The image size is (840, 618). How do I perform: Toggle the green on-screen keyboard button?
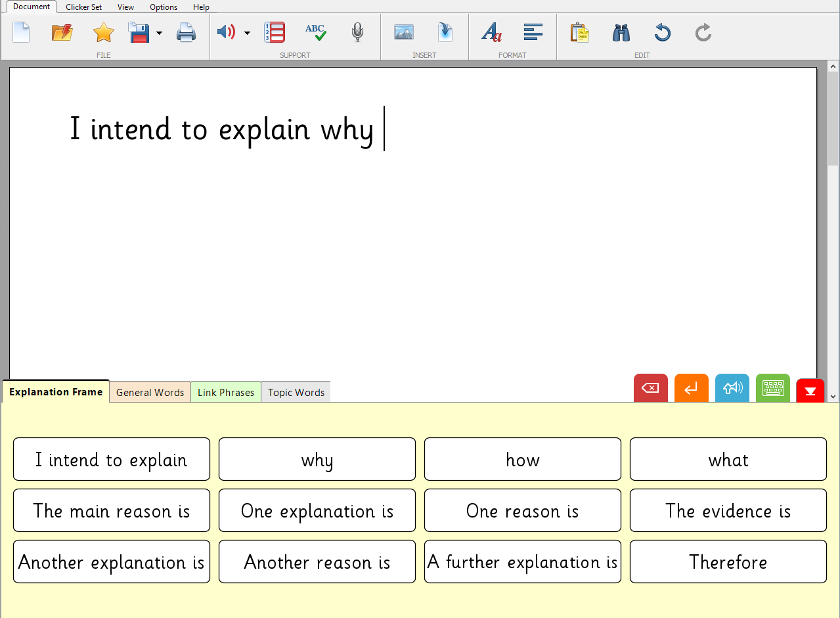tap(772, 389)
